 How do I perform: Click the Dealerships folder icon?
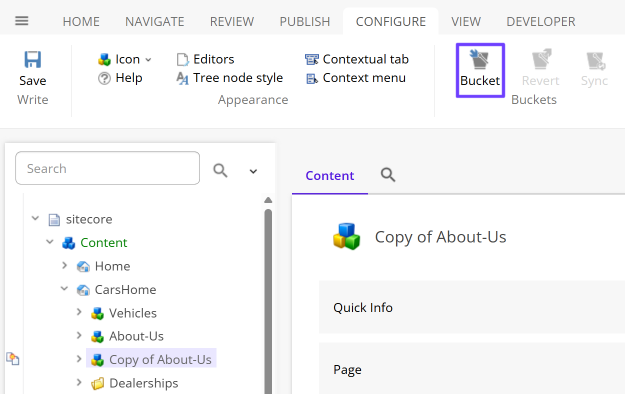tap(97, 384)
